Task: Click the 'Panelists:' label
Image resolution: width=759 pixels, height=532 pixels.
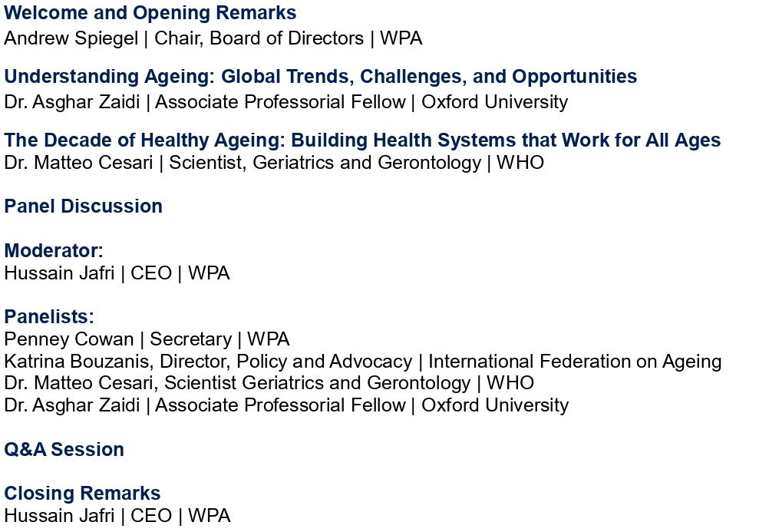Action: pyautogui.click(x=49, y=316)
